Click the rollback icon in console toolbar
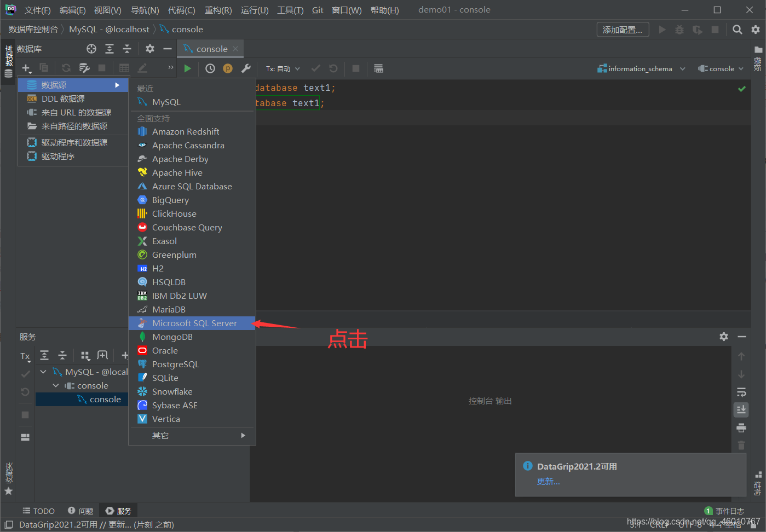 click(x=333, y=68)
